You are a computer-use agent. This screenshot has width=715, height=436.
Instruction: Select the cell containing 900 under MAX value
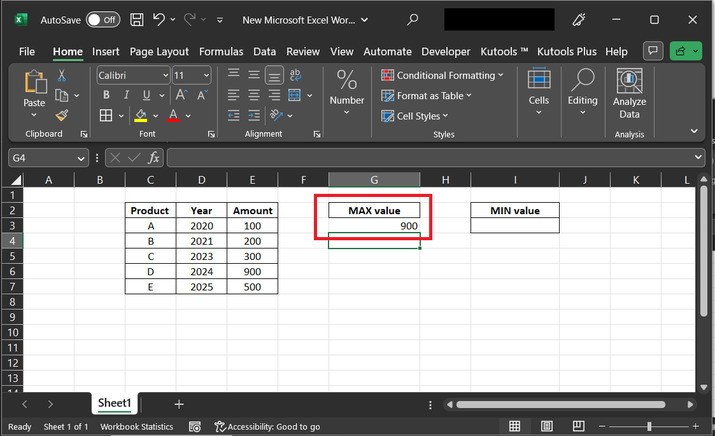tap(374, 226)
